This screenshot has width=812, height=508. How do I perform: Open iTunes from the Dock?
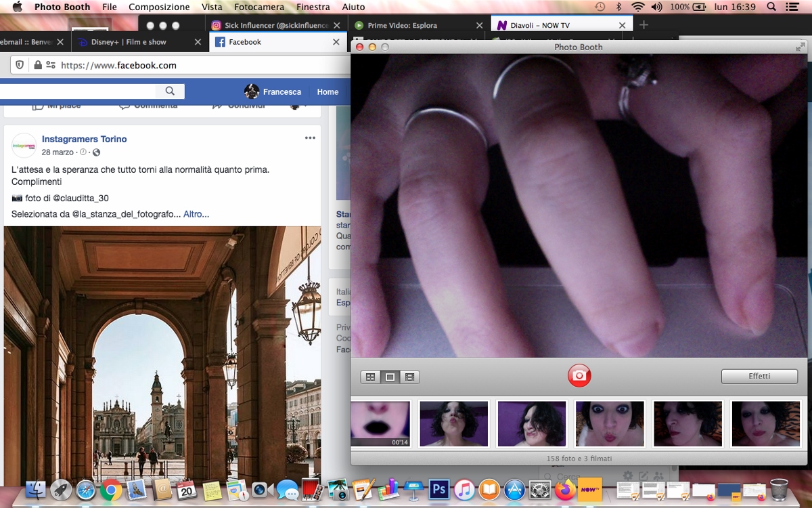[x=464, y=490]
